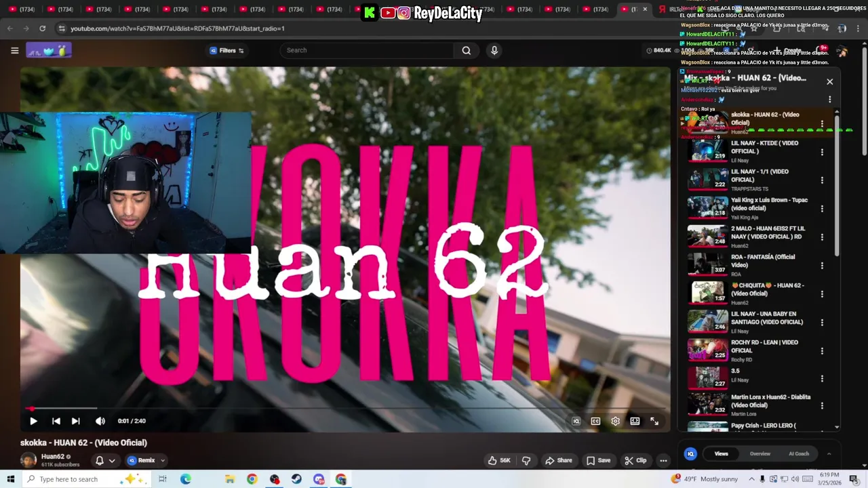The height and width of the screenshot is (488, 868).
Task: Skip to previous video in player
Action: [x=56, y=421]
